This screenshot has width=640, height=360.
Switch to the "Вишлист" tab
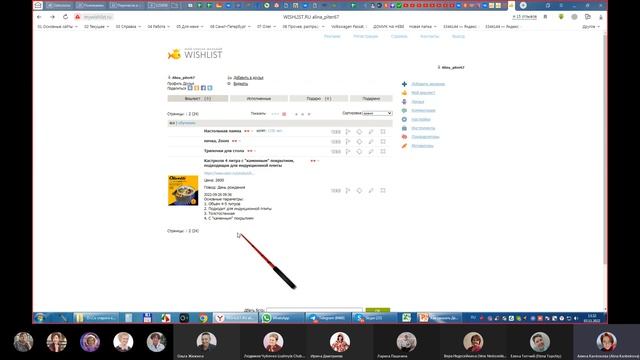tap(198, 99)
